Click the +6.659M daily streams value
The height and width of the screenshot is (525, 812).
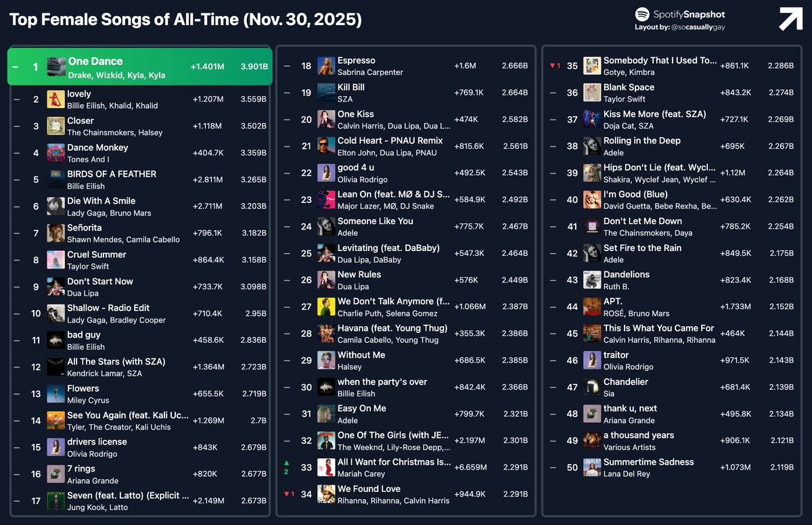click(470, 467)
